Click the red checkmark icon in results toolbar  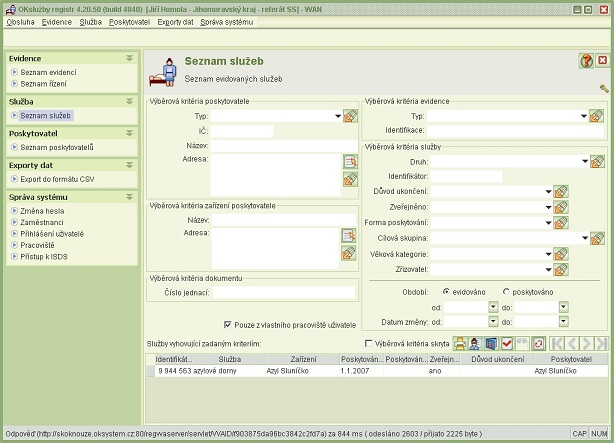tap(507, 343)
